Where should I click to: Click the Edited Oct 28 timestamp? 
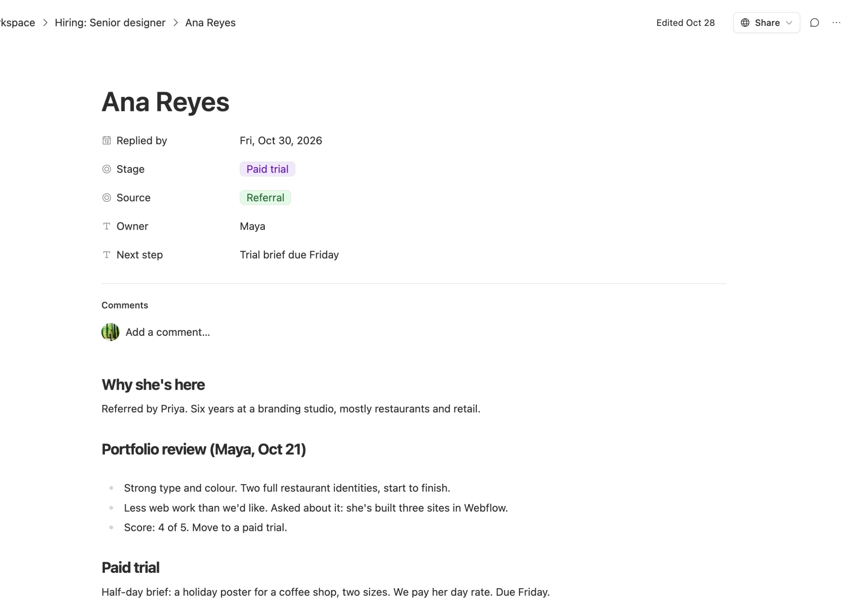(686, 23)
